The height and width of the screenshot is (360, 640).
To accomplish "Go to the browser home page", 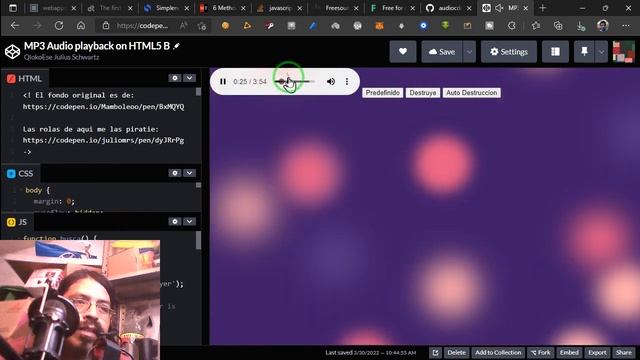I will (81, 26).
